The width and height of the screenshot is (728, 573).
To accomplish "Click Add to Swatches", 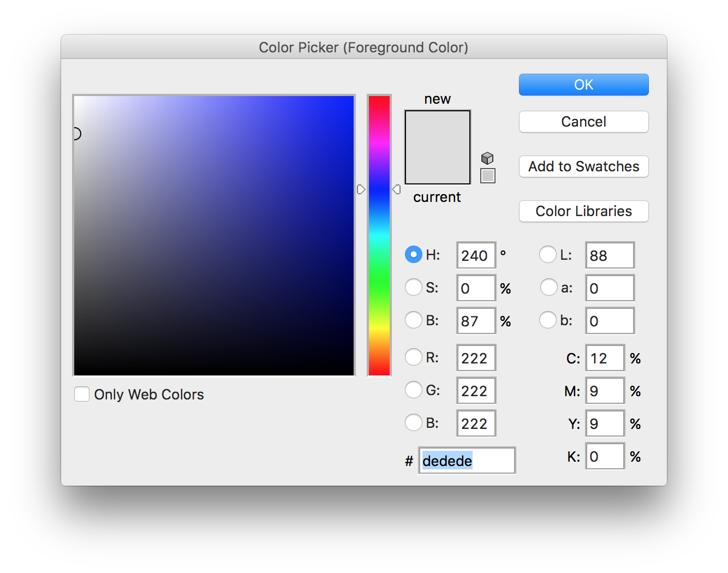I will click(x=583, y=166).
